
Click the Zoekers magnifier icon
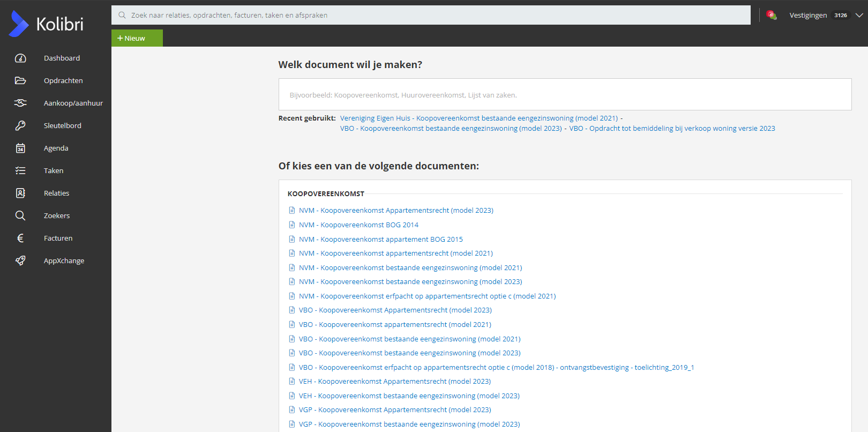pos(20,215)
